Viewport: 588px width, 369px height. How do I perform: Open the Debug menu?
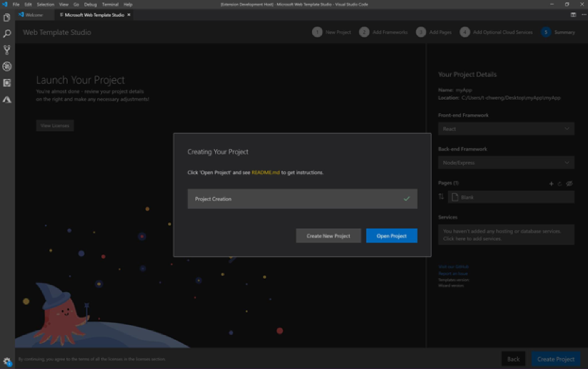(91, 4)
